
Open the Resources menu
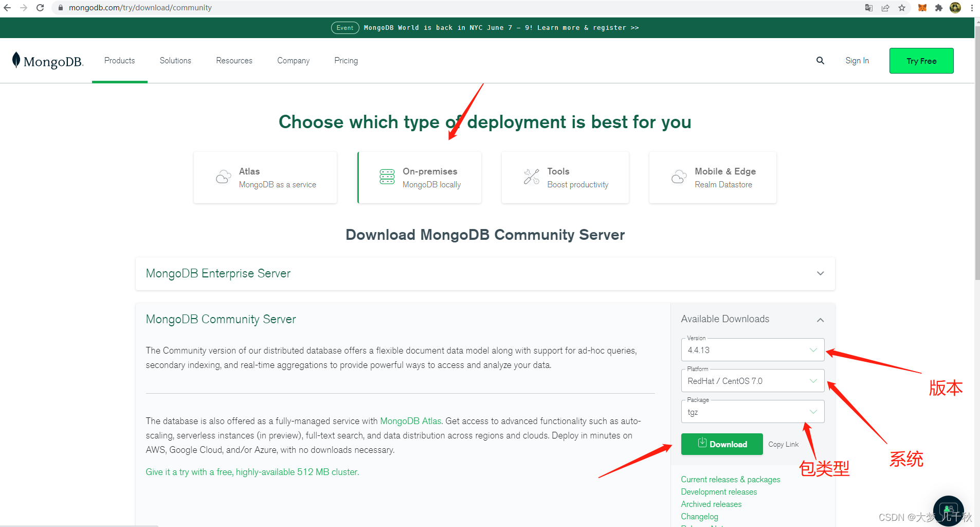click(x=234, y=61)
